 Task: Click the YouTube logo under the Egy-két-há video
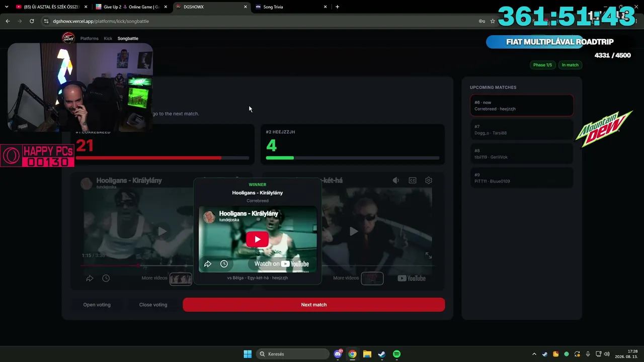click(412, 278)
